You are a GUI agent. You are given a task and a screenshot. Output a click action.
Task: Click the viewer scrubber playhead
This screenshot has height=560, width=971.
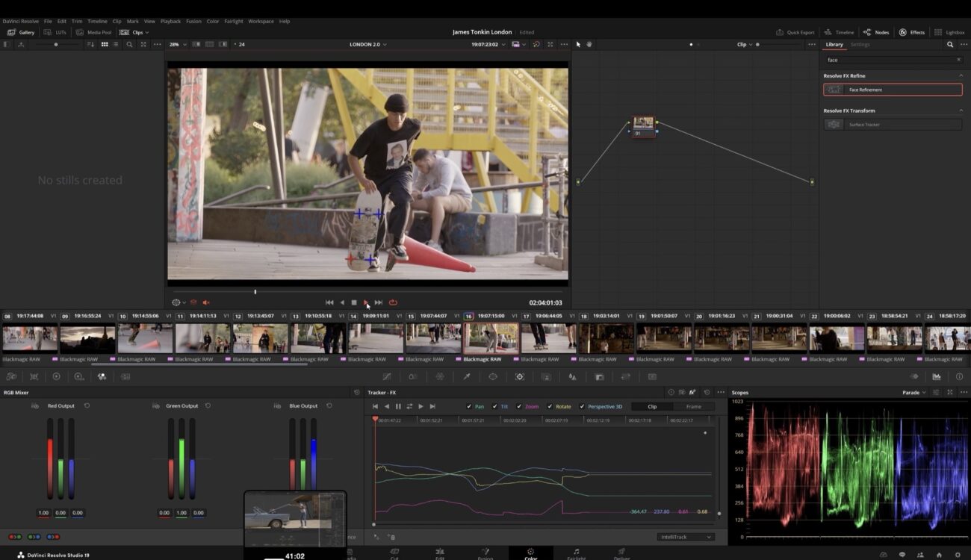[x=255, y=292]
